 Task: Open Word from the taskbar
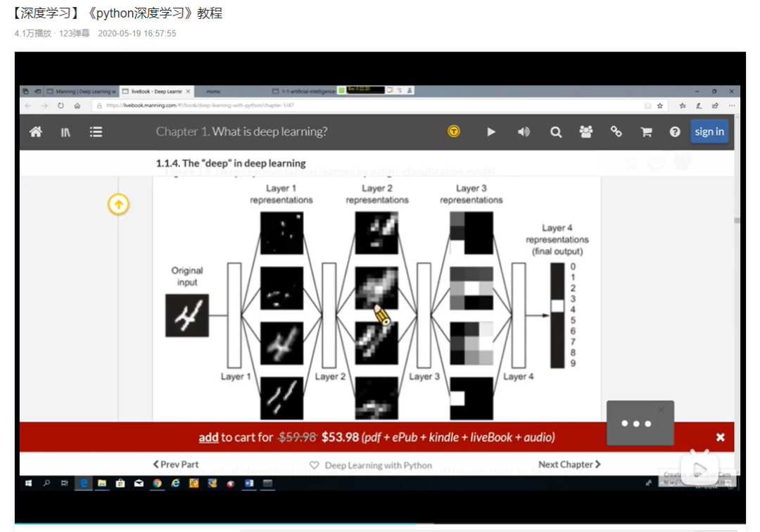249,483
